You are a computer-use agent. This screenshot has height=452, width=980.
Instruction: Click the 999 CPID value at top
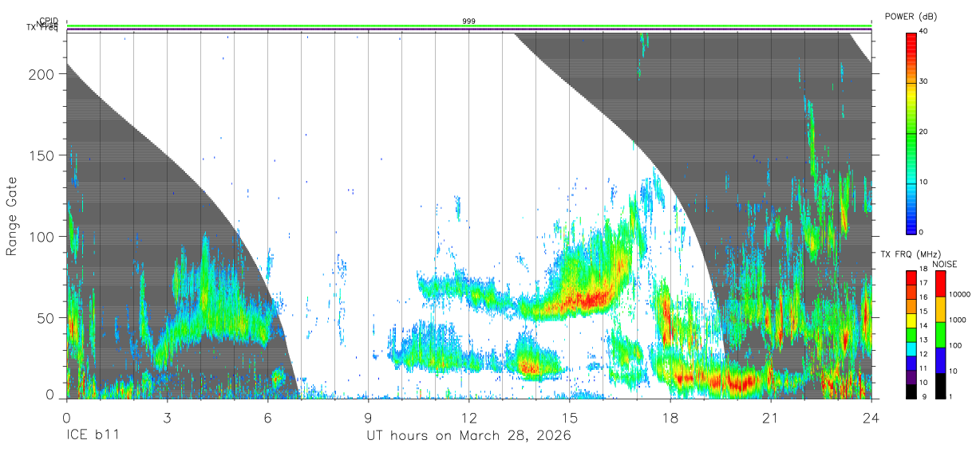point(468,22)
